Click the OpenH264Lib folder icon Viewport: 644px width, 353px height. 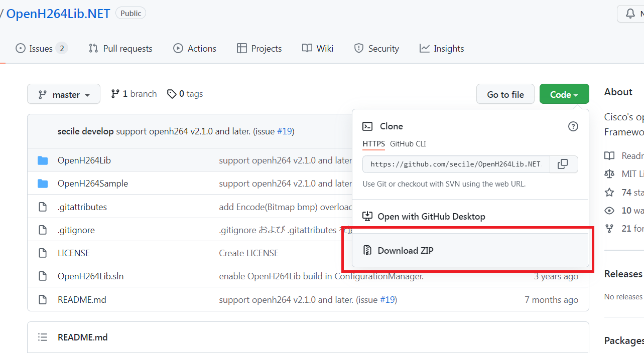pos(43,160)
